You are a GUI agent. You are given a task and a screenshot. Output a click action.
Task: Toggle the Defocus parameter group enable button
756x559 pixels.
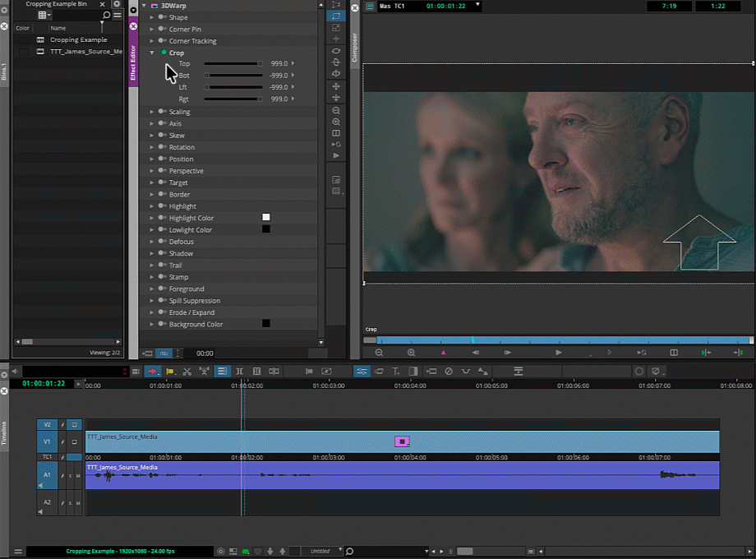point(163,241)
